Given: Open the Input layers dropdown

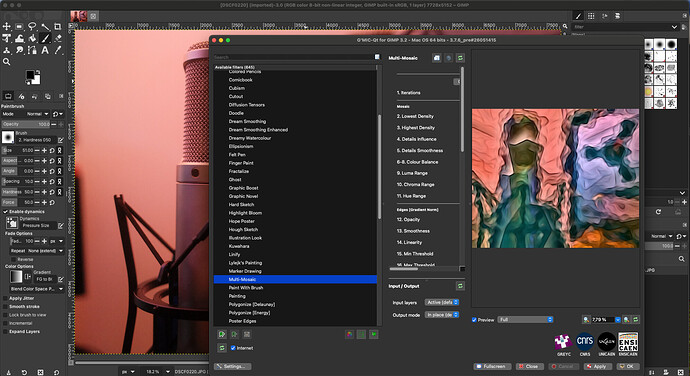Looking at the screenshot, I should pyautogui.click(x=442, y=302).
